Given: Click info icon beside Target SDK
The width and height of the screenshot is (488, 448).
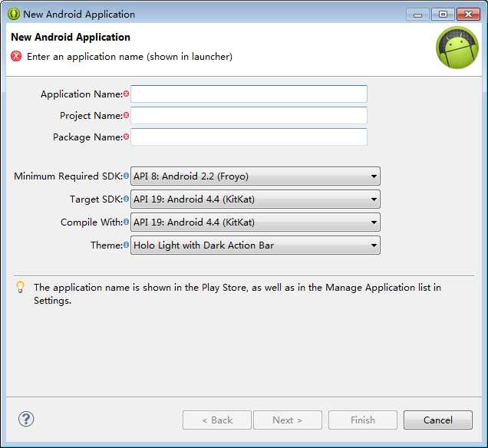Looking at the screenshot, I should coord(126,199).
